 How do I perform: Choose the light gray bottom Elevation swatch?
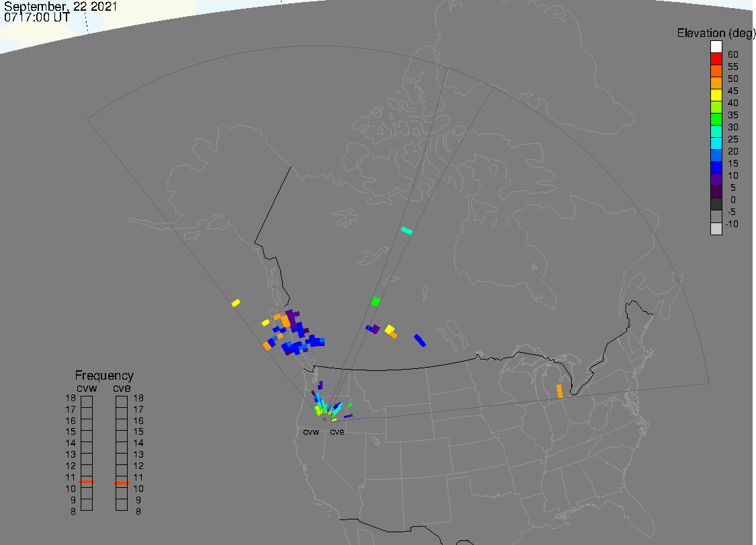(716, 228)
